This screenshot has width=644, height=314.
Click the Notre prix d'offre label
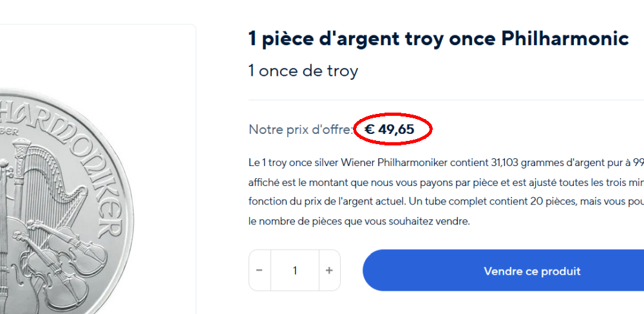(300, 129)
